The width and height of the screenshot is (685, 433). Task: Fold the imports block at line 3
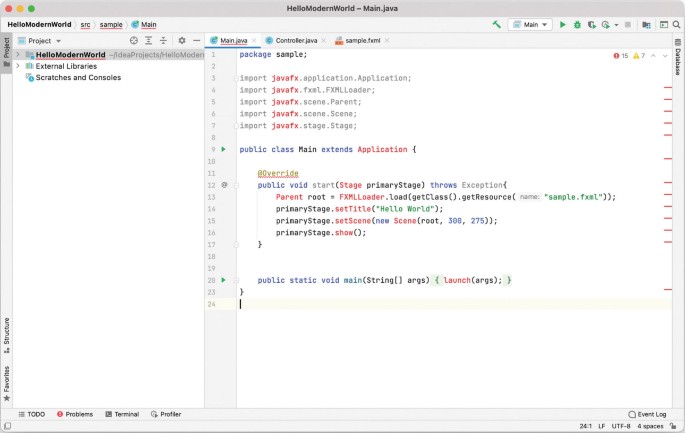[236, 78]
